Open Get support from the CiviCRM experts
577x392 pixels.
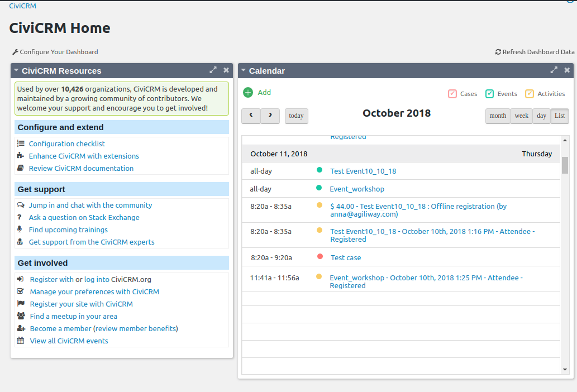(x=92, y=242)
